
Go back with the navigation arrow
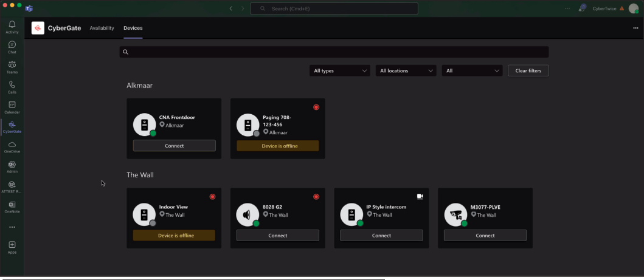click(x=231, y=9)
